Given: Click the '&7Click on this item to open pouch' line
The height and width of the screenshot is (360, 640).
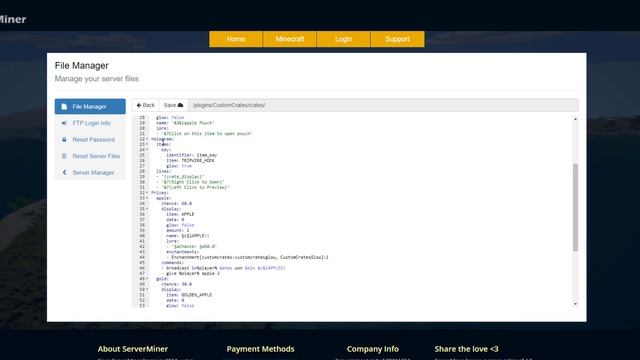Looking at the screenshot, I should [204, 133].
